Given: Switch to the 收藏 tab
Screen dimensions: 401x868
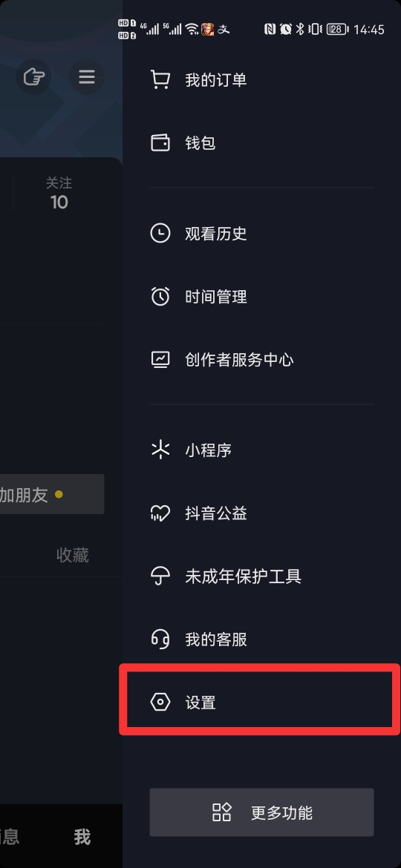Looking at the screenshot, I should click(x=73, y=555).
